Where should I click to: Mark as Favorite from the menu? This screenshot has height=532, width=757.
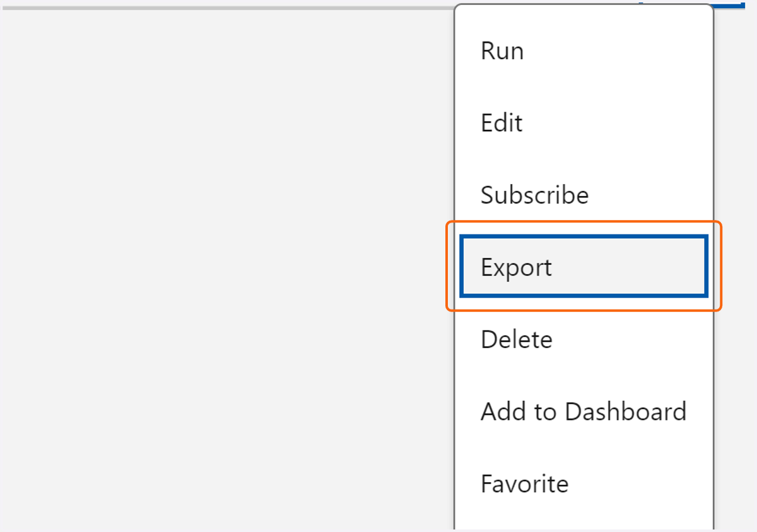(x=584, y=483)
